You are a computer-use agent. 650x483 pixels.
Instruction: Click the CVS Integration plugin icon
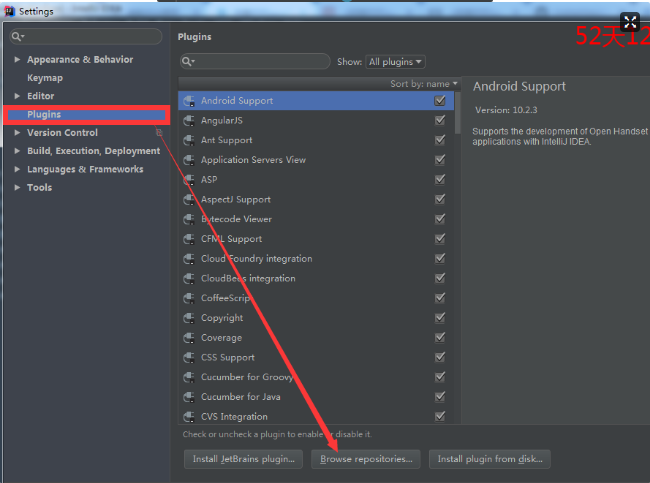(x=189, y=417)
